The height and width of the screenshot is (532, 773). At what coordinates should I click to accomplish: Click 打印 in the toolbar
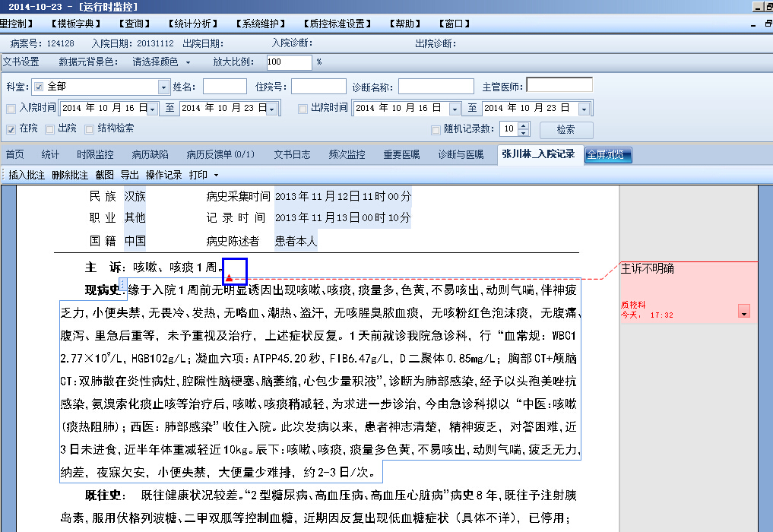pos(198,175)
